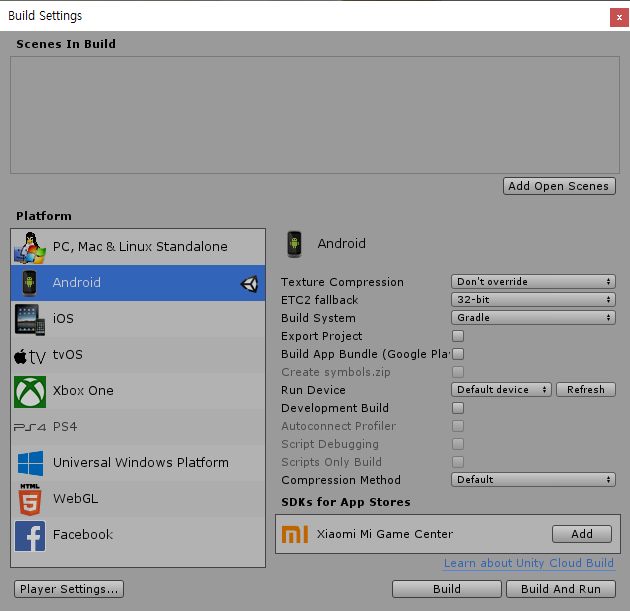Image resolution: width=630 pixels, height=611 pixels.
Task: Click Refresh next to Run Device
Action: pos(586,390)
